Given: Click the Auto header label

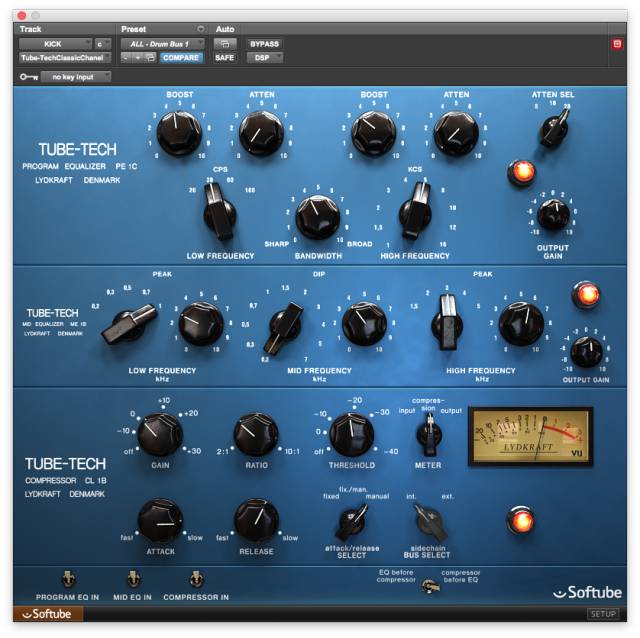Looking at the screenshot, I should tap(224, 29).
